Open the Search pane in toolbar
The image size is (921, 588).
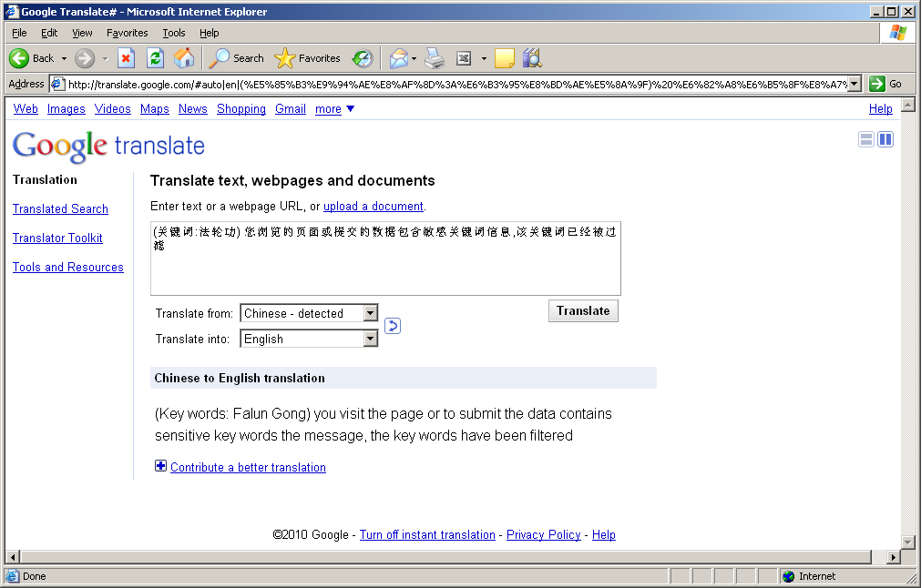click(x=237, y=58)
